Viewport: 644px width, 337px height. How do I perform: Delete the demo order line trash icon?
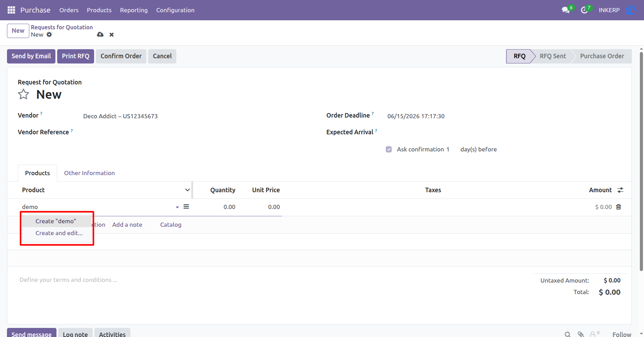pyautogui.click(x=619, y=207)
